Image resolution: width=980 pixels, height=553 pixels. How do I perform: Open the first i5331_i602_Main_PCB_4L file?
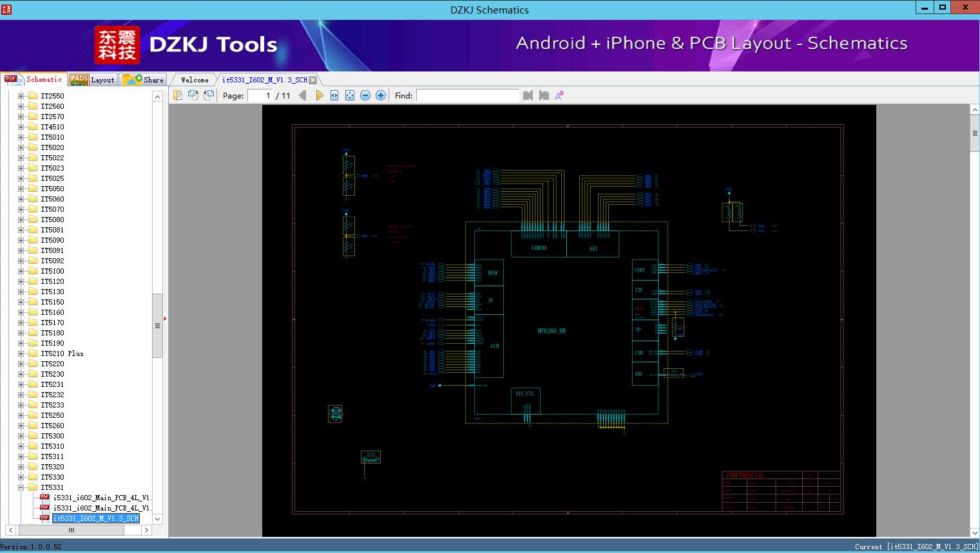[x=101, y=498]
